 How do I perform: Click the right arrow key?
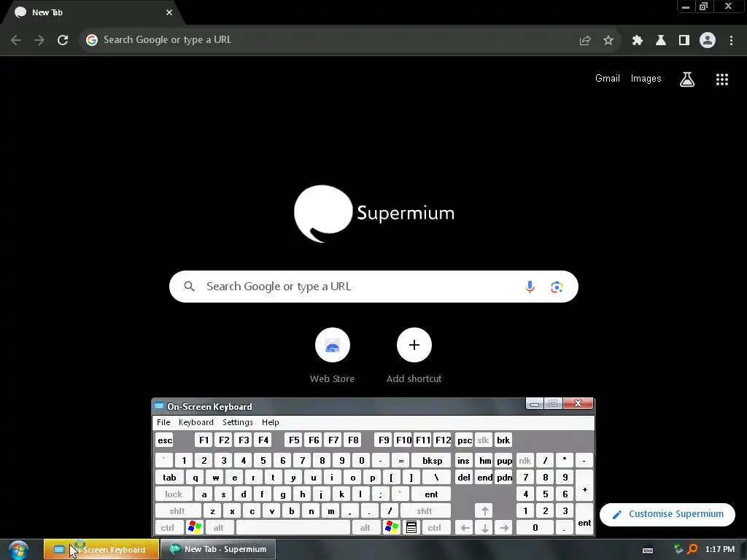click(x=504, y=528)
